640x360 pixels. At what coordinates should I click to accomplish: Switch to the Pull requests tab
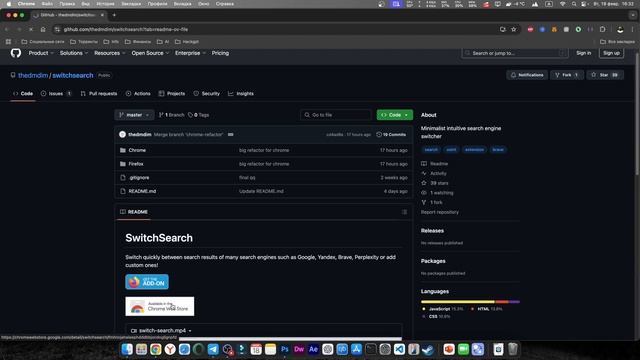[99, 93]
